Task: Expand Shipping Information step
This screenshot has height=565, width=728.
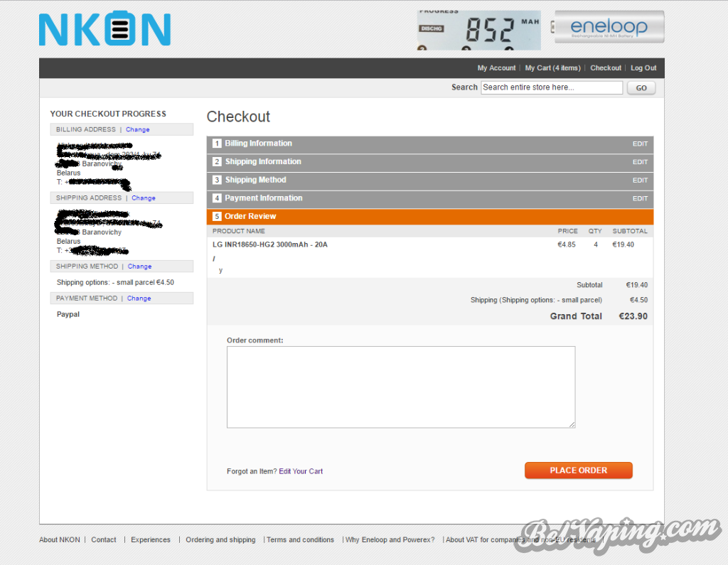Action: coord(430,162)
